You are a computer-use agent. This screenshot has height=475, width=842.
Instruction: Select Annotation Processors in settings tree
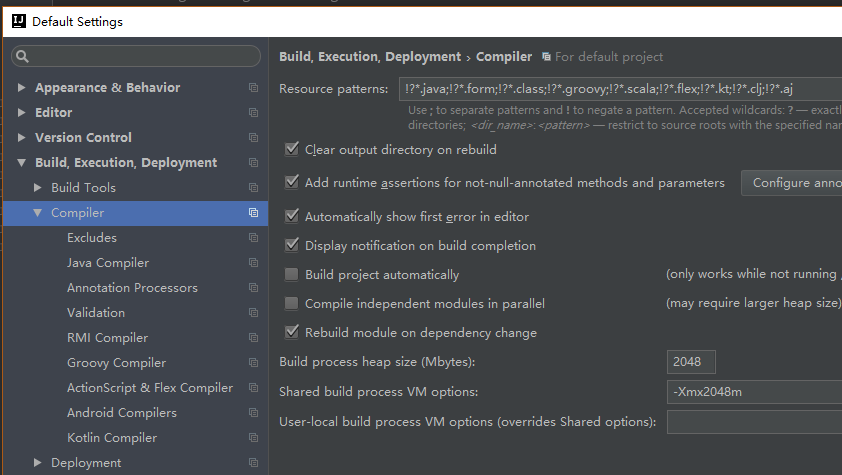[x=132, y=288]
